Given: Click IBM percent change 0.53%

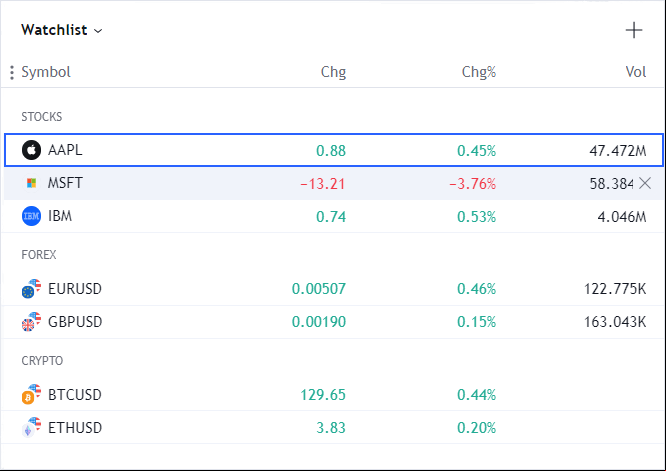Looking at the screenshot, I should click(477, 217).
